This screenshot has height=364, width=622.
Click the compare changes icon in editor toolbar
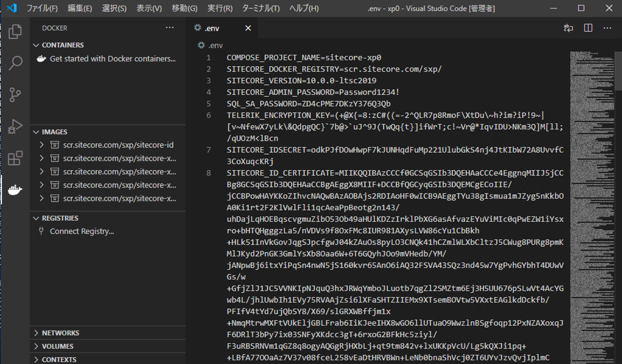point(568,28)
